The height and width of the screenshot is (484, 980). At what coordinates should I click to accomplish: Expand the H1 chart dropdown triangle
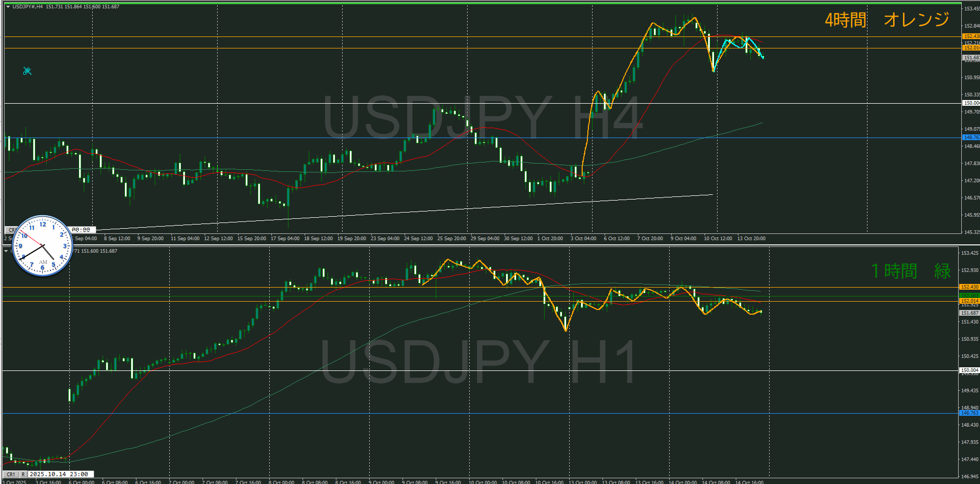6,251
